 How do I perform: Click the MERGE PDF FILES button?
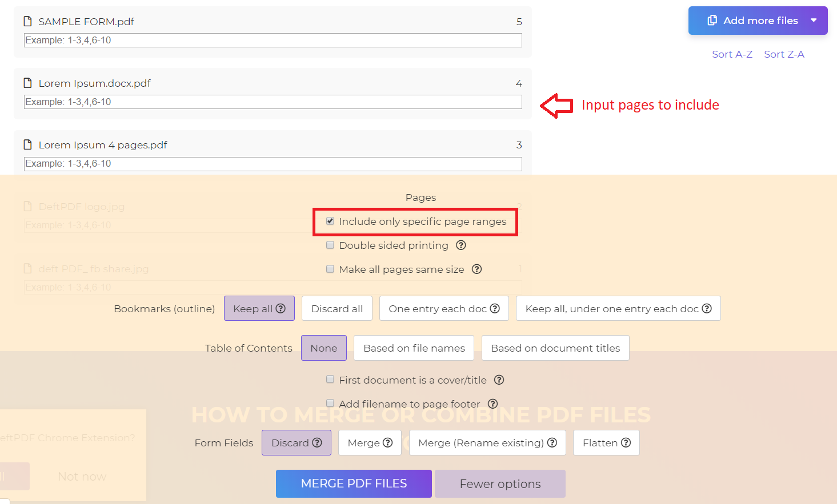(x=354, y=484)
